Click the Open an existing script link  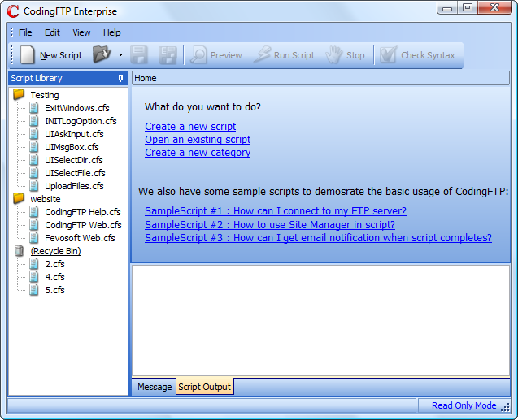coord(198,139)
